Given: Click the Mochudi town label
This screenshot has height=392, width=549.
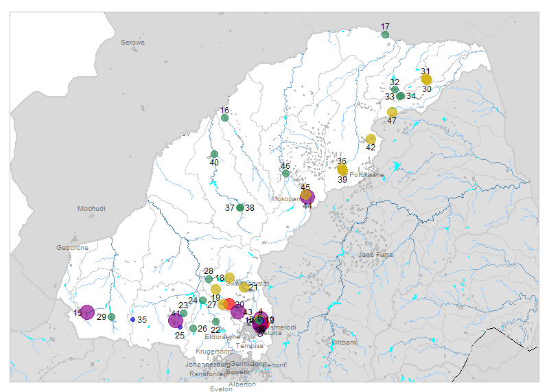Looking at the screenshot, I should pyautogui.click(x=91, y=209).
